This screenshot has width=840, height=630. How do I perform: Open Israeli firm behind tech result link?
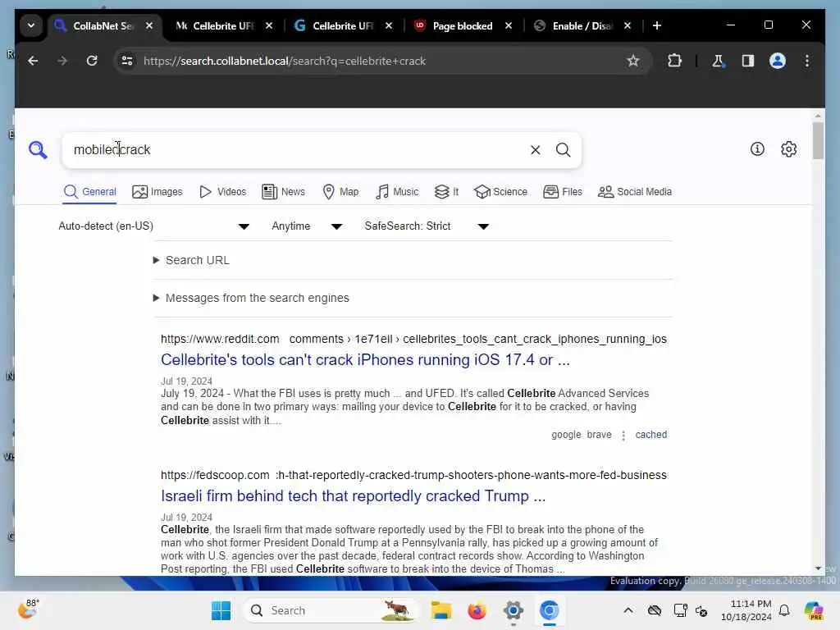(353, 496)
